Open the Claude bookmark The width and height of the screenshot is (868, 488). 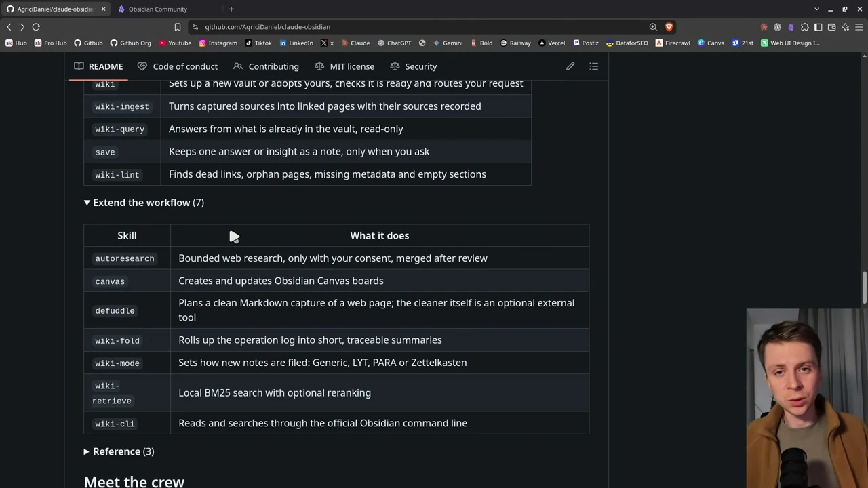(355, 43)
